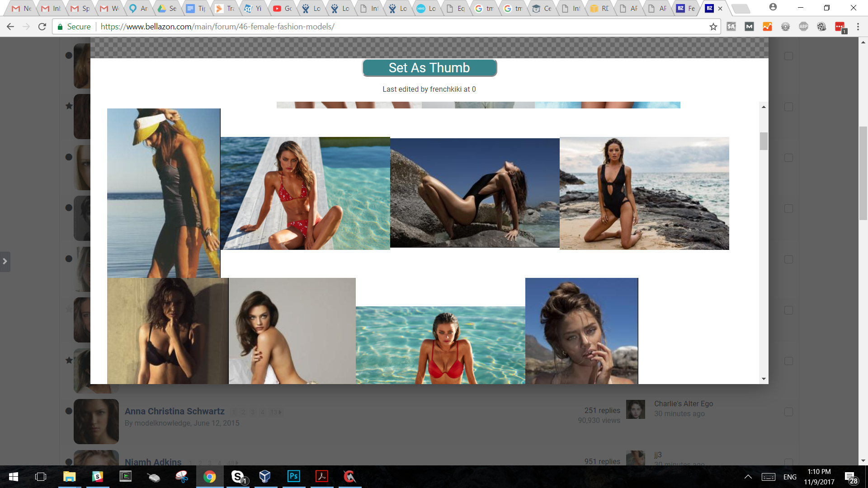Screen dimensions: 868x488
Task: Open the Adblock Plus extension
Action: click(x=803, y=27)
